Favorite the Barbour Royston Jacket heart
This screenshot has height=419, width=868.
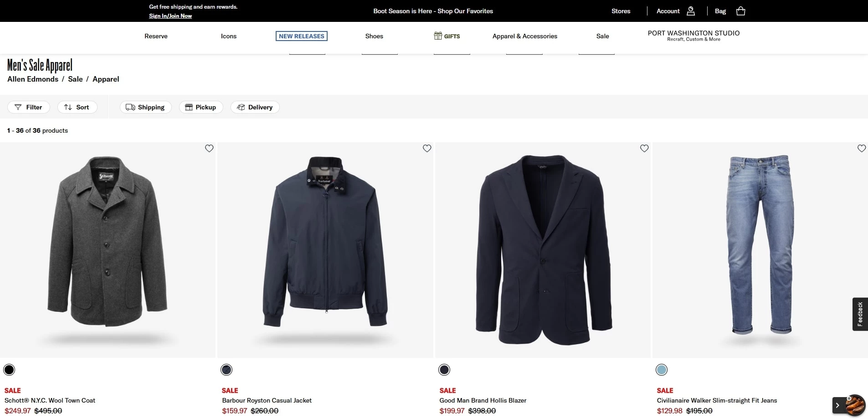coord(427,148)
